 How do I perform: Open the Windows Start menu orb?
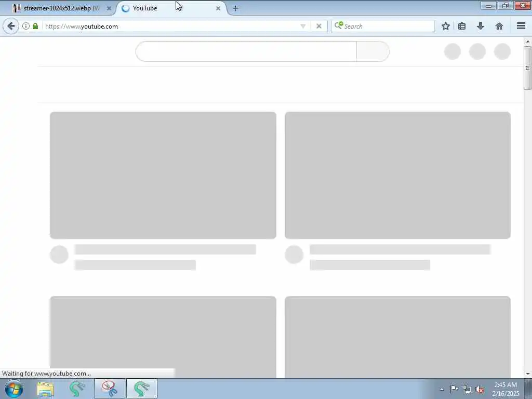pos(14,389)
